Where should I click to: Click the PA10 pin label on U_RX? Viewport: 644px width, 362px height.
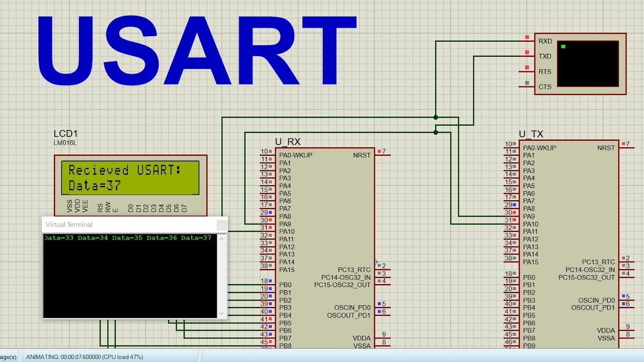pyautogui.click(x=287, y=232)
